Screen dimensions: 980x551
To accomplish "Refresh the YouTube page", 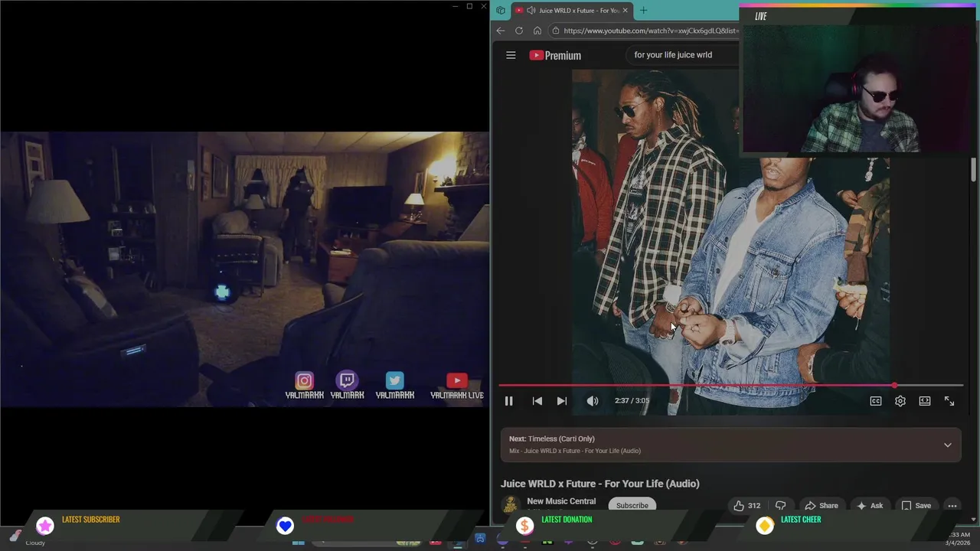I will click(519, 31).
